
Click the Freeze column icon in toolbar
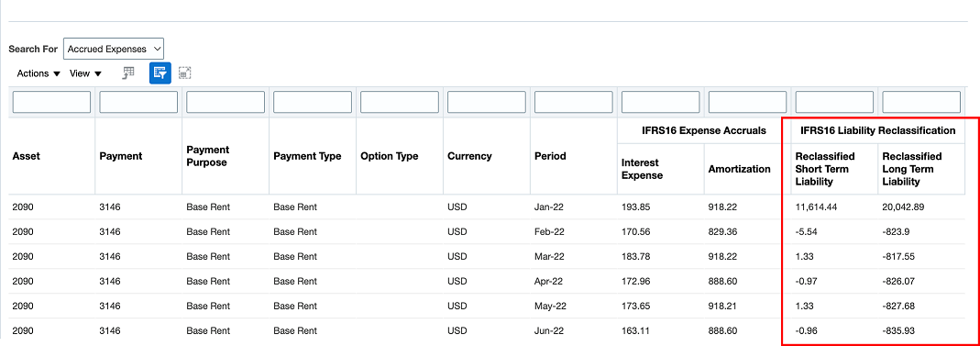tap(128, 73)
